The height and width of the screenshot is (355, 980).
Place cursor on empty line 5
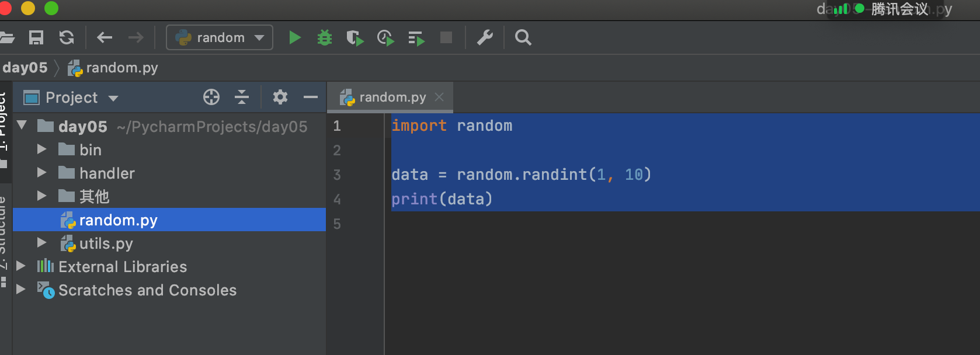[x=683, y=224]
